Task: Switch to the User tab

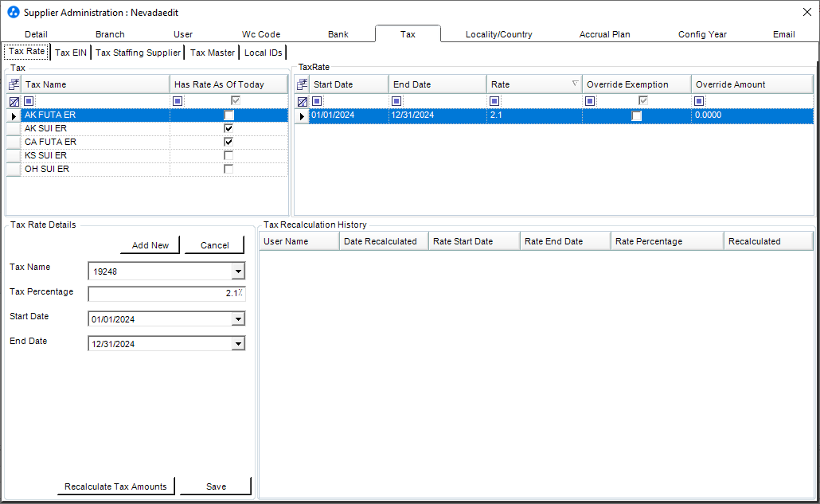Action: point(183,34)
